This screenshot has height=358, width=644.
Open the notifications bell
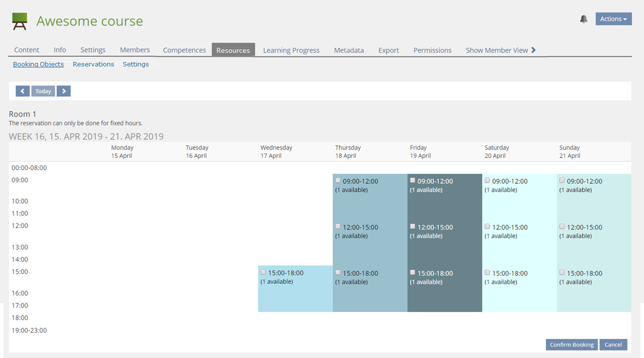[x=584, y=19]
